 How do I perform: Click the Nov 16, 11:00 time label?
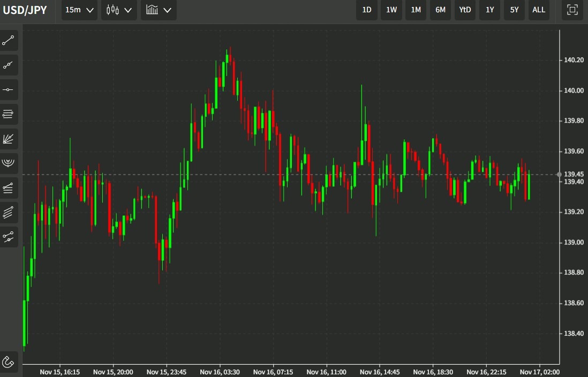[326, 372]
